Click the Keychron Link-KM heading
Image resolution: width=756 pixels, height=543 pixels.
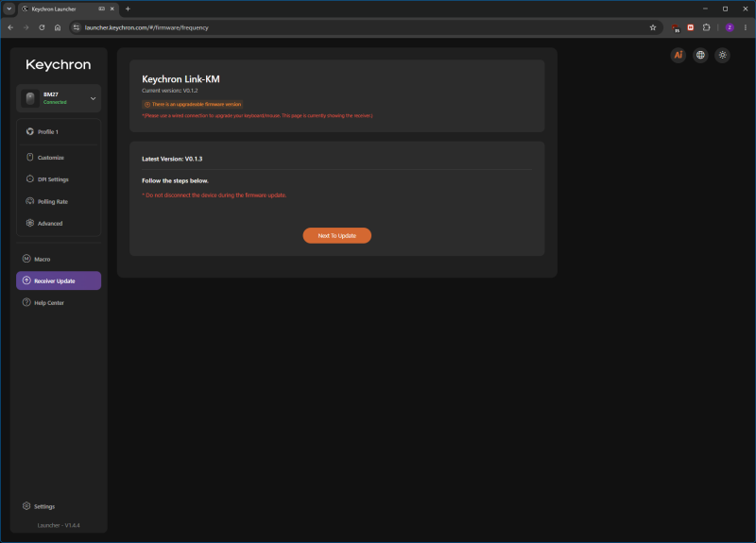pos(180,79)
